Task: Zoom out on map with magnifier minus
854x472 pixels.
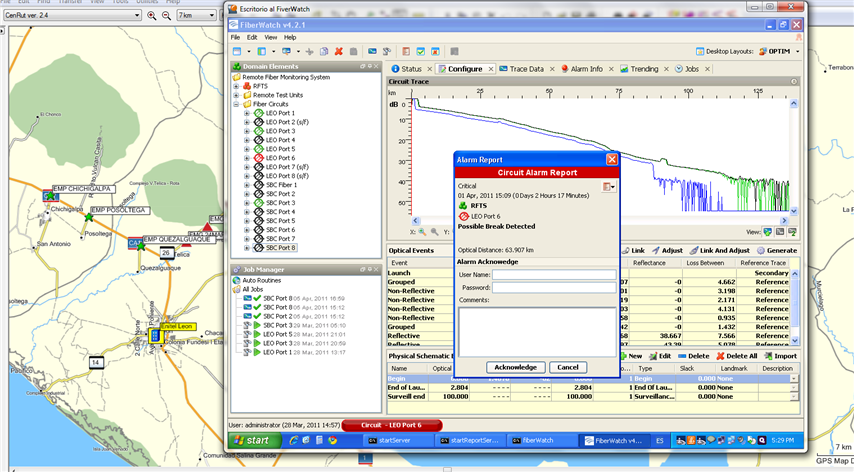Action: point(166,15)
